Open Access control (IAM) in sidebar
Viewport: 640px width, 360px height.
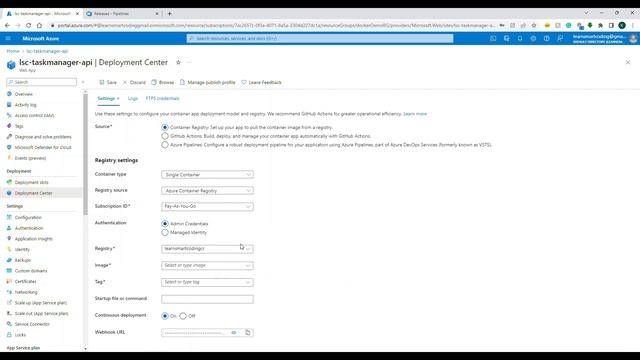34,116
